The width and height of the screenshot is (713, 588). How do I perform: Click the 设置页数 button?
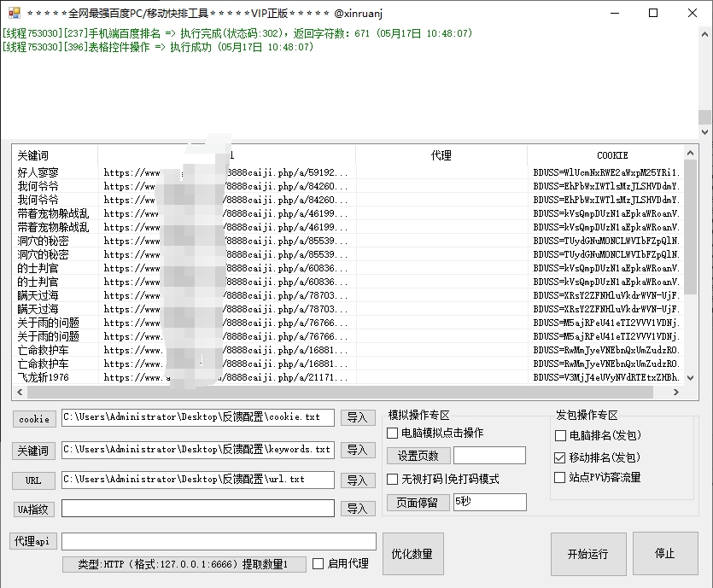tap(418, 456)
